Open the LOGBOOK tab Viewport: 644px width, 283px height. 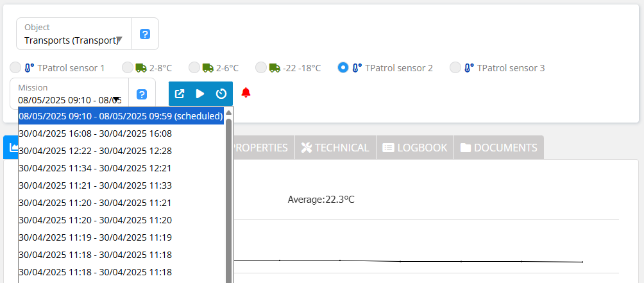pyautogui.click(x=414, y=148)
